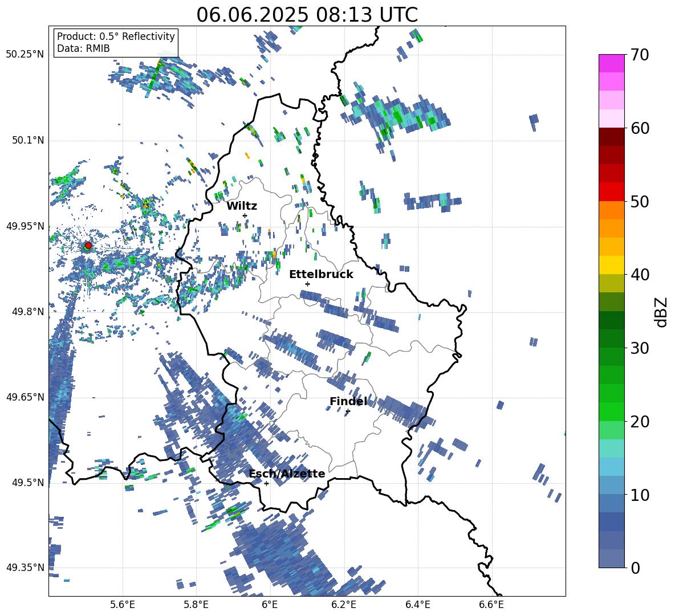Click the 49.65°N latitude label

click(x=25, y=397)
